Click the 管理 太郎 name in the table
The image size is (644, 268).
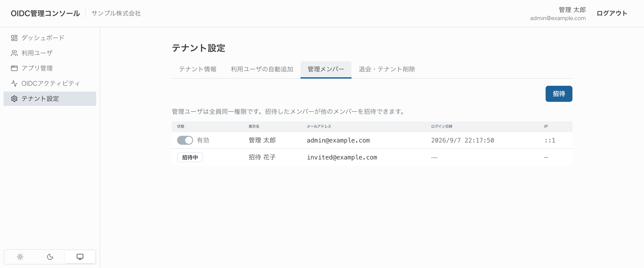[x=262, y=140]
